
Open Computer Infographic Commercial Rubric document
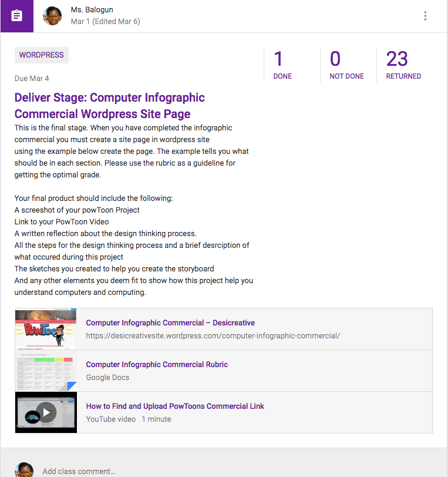tap(157, 364)
